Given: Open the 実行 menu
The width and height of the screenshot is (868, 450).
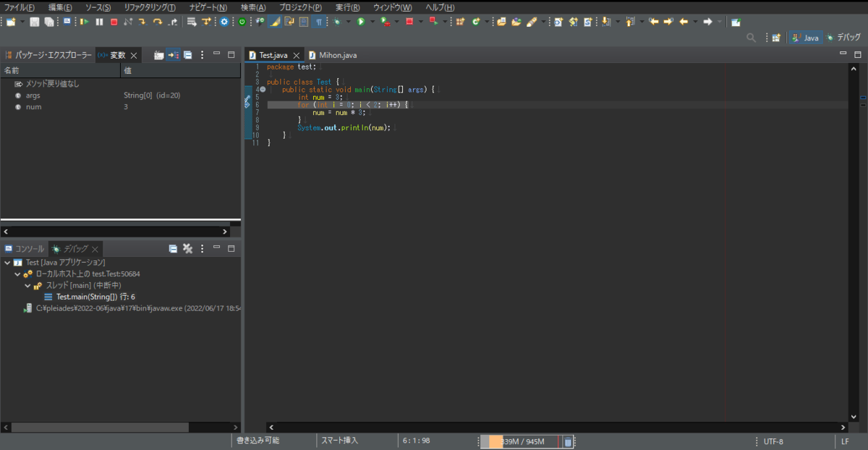Looking at the screenshot, I should click(348, 7).
